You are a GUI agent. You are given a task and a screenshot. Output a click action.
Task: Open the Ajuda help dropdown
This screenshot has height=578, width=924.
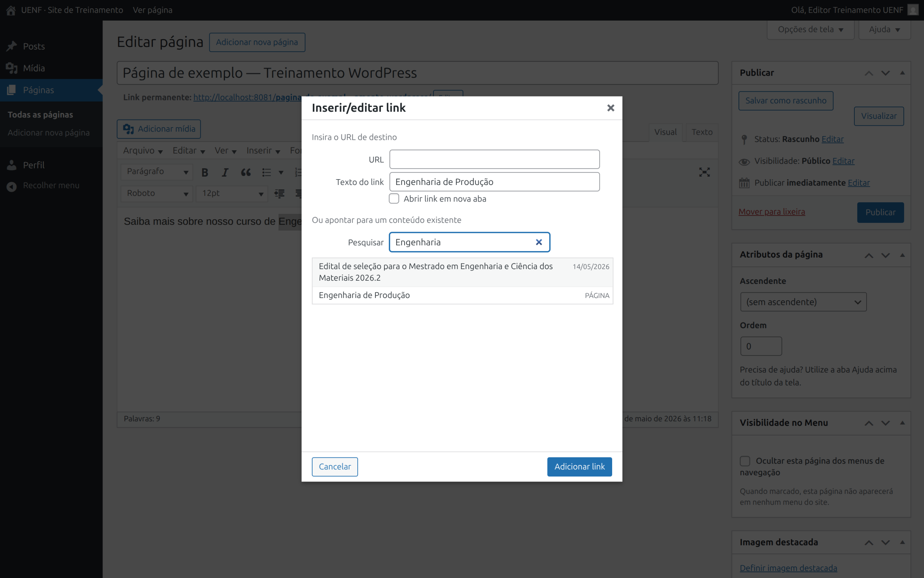(885, 29)
